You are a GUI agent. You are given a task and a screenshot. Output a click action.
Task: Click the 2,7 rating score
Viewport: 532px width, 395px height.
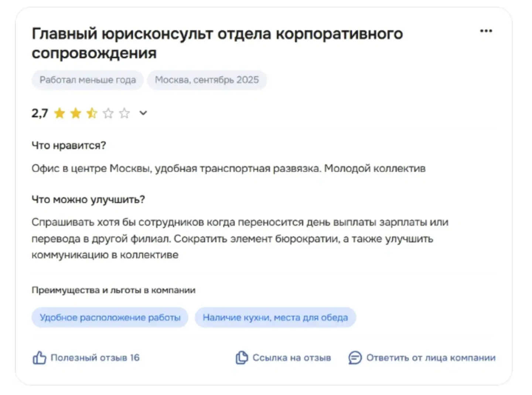pyautogui.click(x=40, y=113)
